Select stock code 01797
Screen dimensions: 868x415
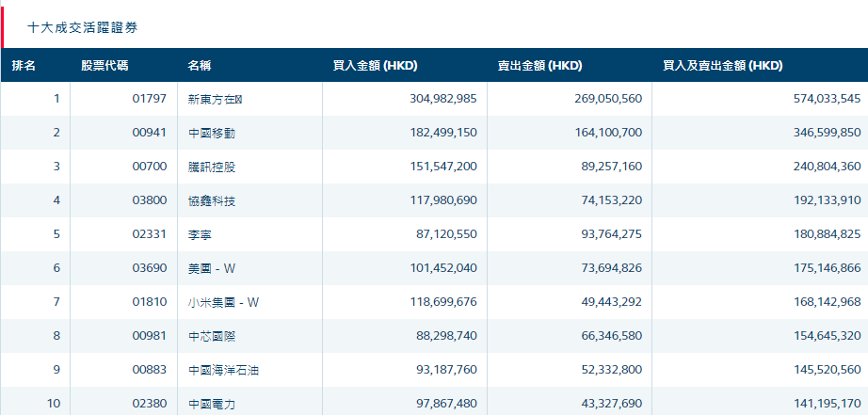[x=150, y=99]
